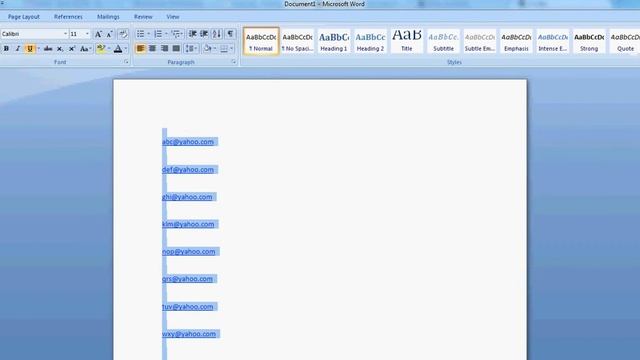Turn off underline formatting
The width and height of the screenshot is (640, 360).
click(x=29, y=49)
